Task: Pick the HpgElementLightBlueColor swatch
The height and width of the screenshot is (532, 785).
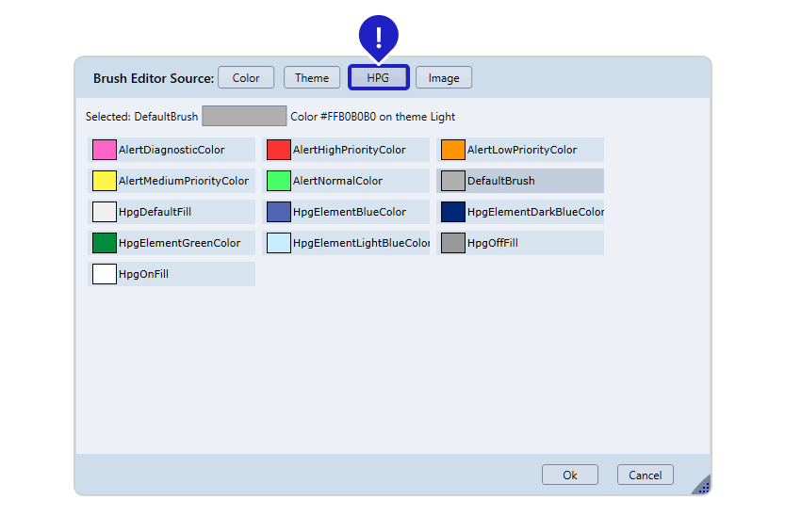Action: point(279,243)
